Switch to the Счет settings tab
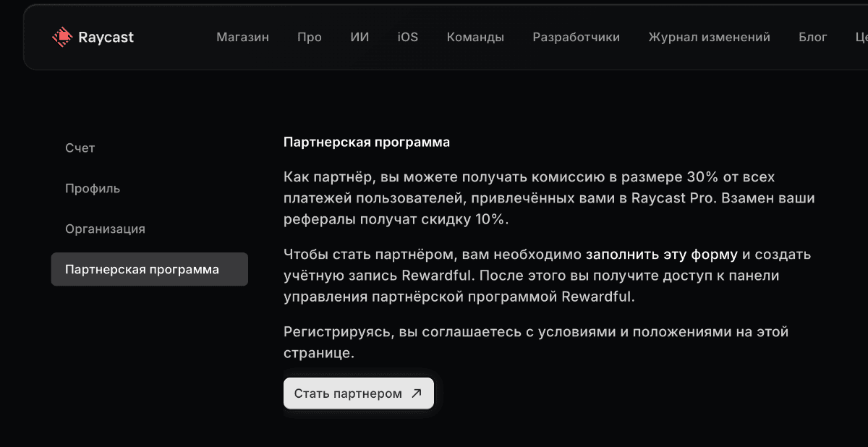The width and height of the screenshot is (868, 447). coord(80,148)
